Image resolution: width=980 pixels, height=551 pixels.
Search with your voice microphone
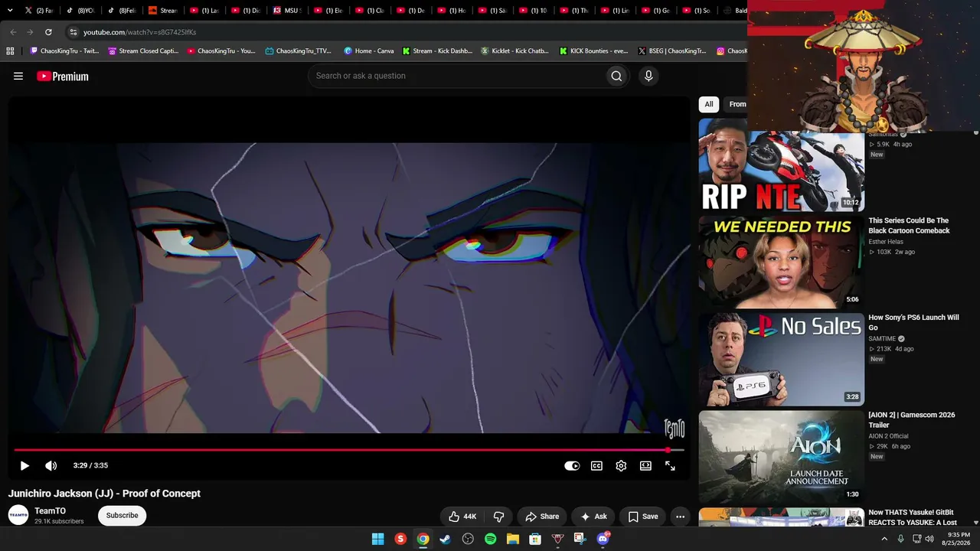[648, 76]
